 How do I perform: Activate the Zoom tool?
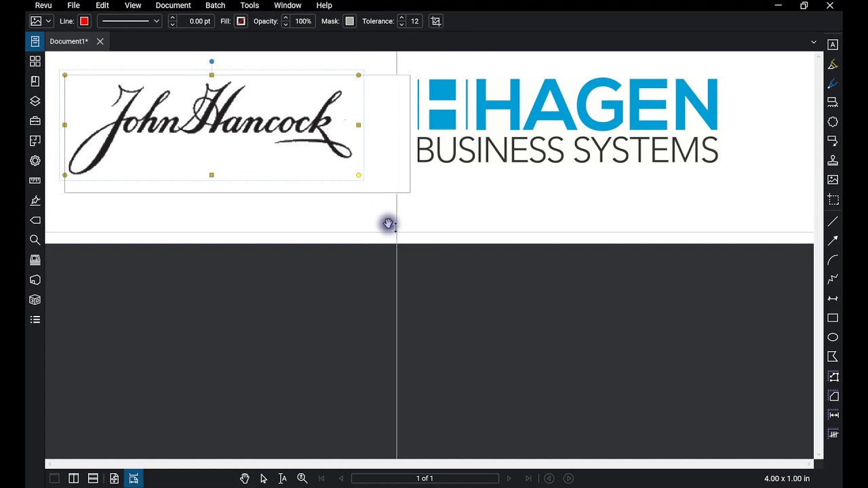click(x=302, y=479)
